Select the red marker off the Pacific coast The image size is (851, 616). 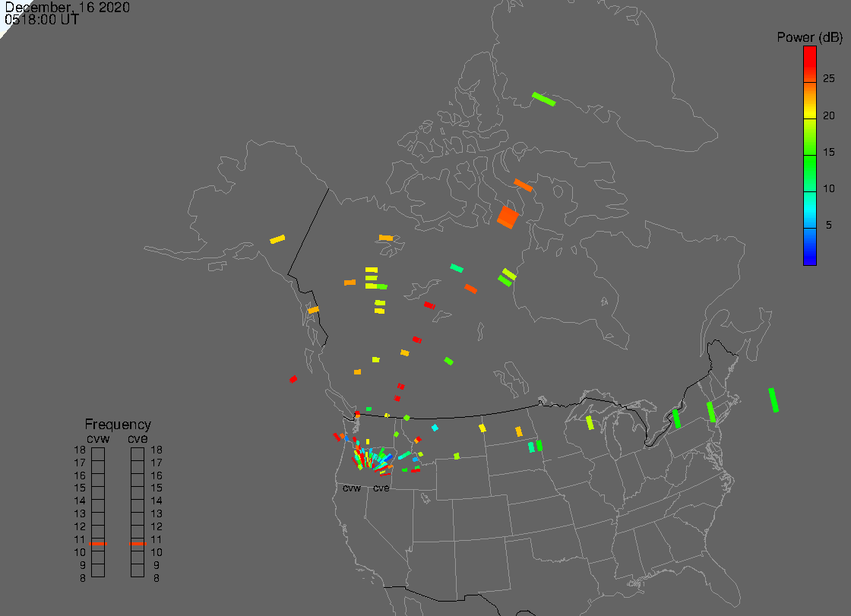pos(293,379)
